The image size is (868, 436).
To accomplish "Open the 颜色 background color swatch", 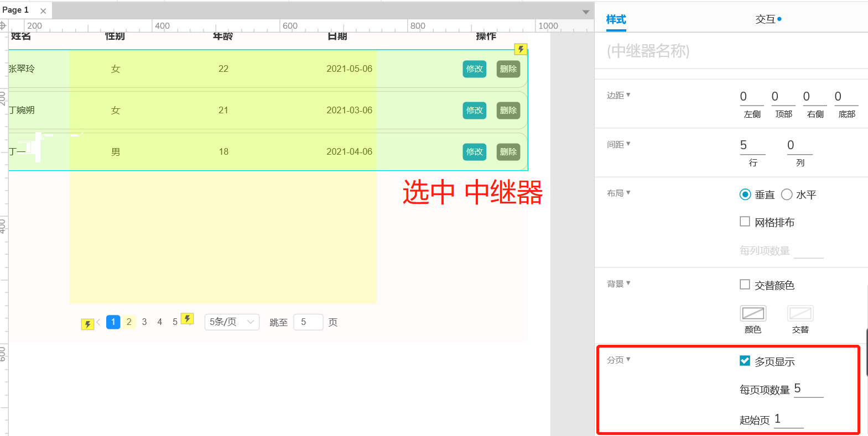I will tap(753, 313).
